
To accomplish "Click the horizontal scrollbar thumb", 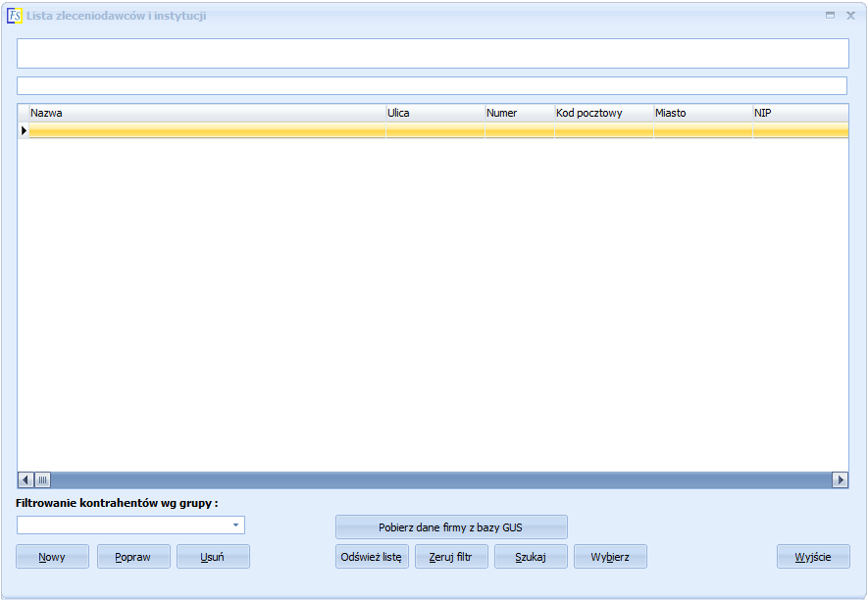I will click(x=42, y=479).
